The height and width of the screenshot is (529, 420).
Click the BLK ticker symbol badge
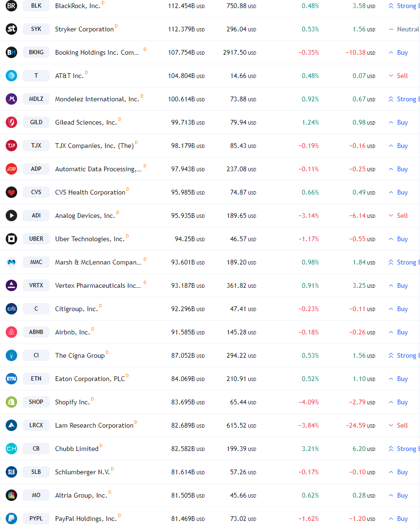tap(36, 6)
